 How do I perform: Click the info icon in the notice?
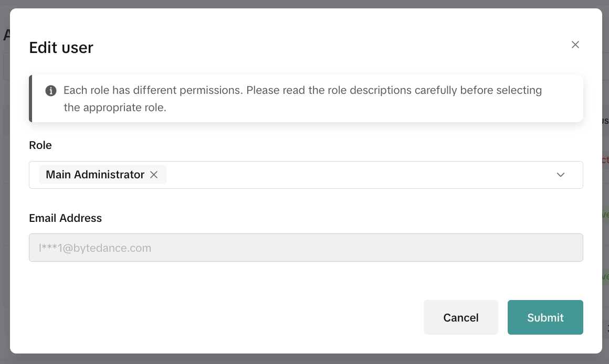[51, 91]
